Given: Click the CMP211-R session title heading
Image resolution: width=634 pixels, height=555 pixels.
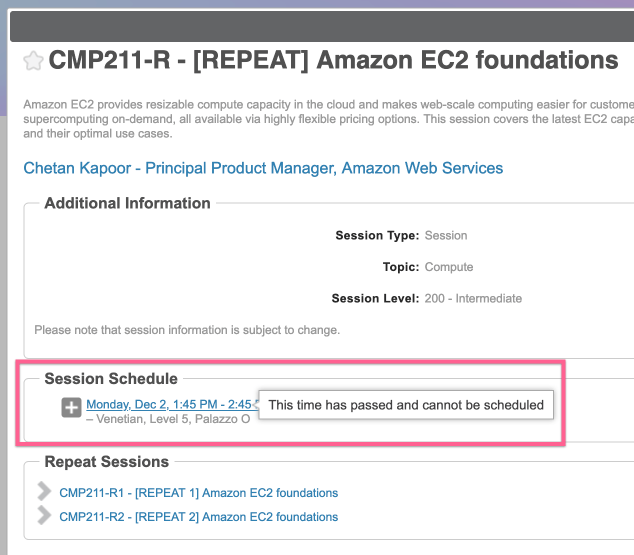Looking at the screenshot, I should (333, 60).
